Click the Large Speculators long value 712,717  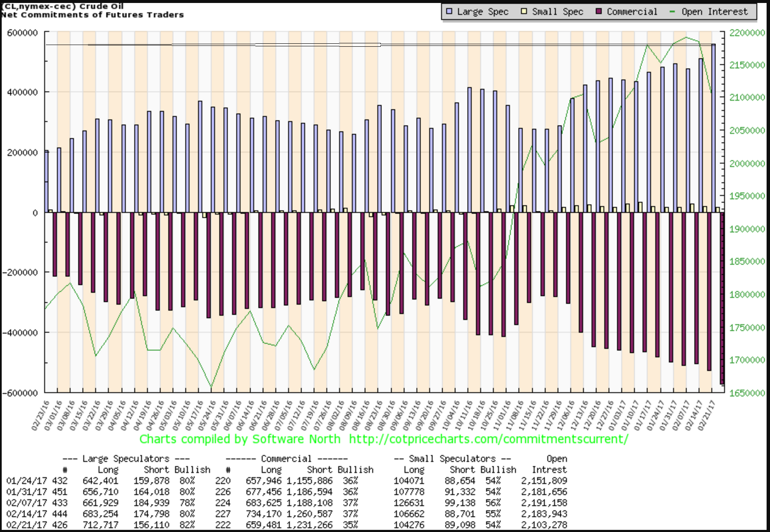pyautogui.click(x=101, y=525)
